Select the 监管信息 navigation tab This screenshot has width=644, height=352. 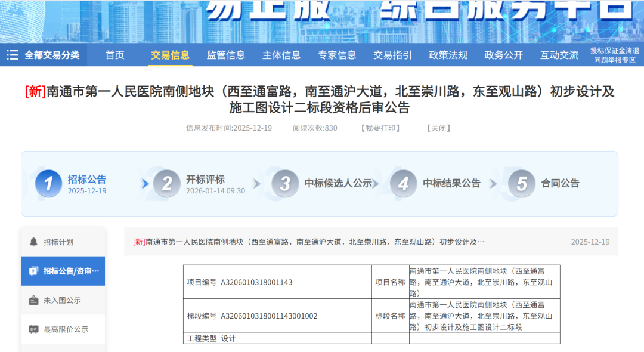coord(225,54)
